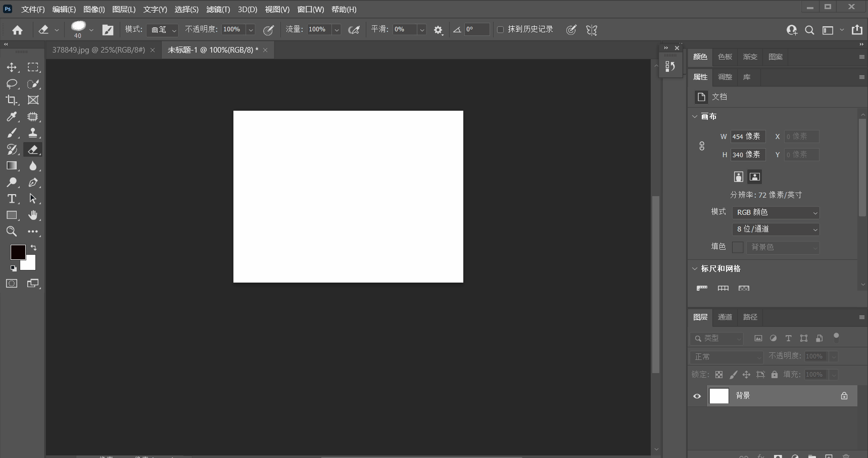The height and width of the screenshot is (458, 868).
Task: Select the Hand tool
Action: (33, 215)
